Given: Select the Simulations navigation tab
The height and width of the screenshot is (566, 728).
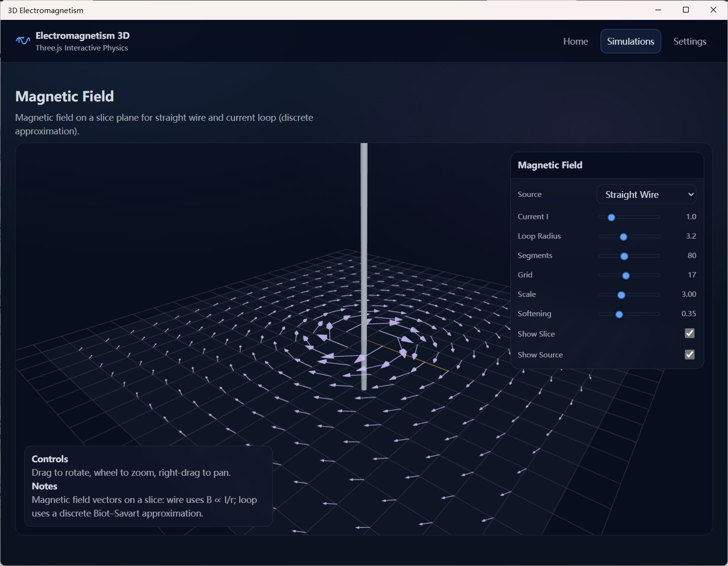Looking at the screenshot, I should (630, 41).
